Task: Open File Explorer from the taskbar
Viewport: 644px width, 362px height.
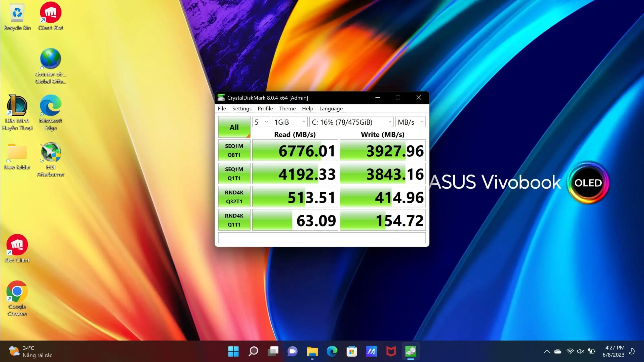Action: click(x=312, y=351)
